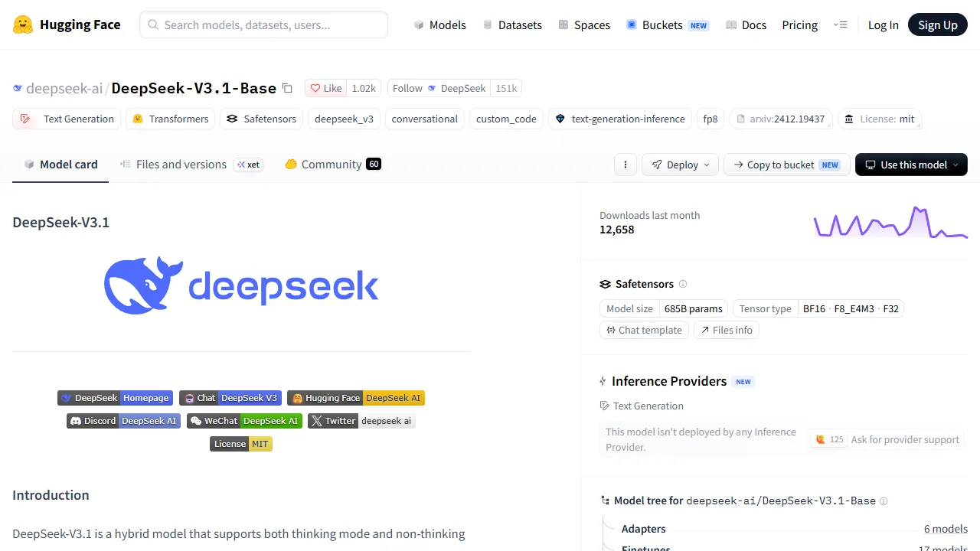
Task: Open the Twitter deepseek ai badge
Action: click(361, 421)
